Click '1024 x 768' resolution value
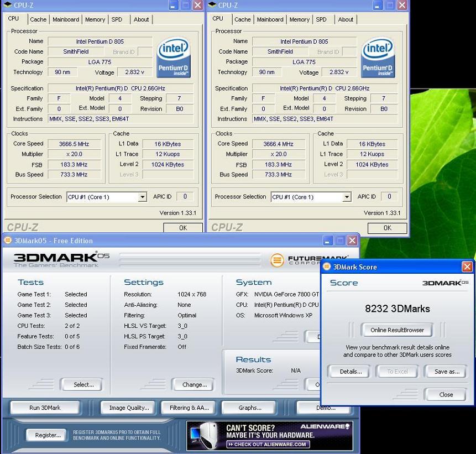The width and height of the screenshot is (476, 454). [192, 294]
